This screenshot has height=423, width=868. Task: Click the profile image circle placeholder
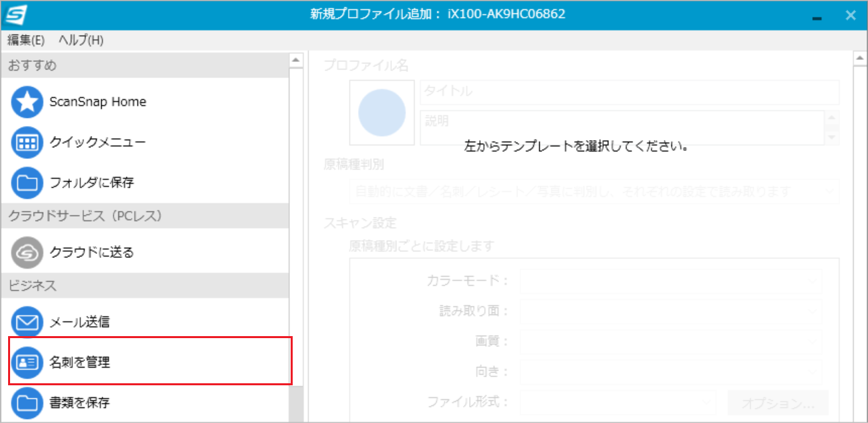pos(382,112)
